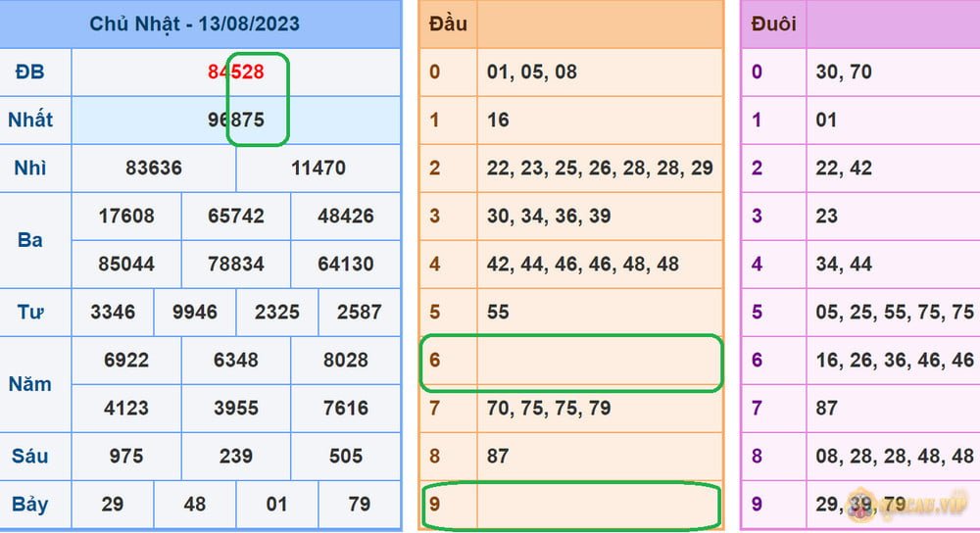Select Nhì prize number 83636
This screenshot has width=980, height=533.
[154, 168]
